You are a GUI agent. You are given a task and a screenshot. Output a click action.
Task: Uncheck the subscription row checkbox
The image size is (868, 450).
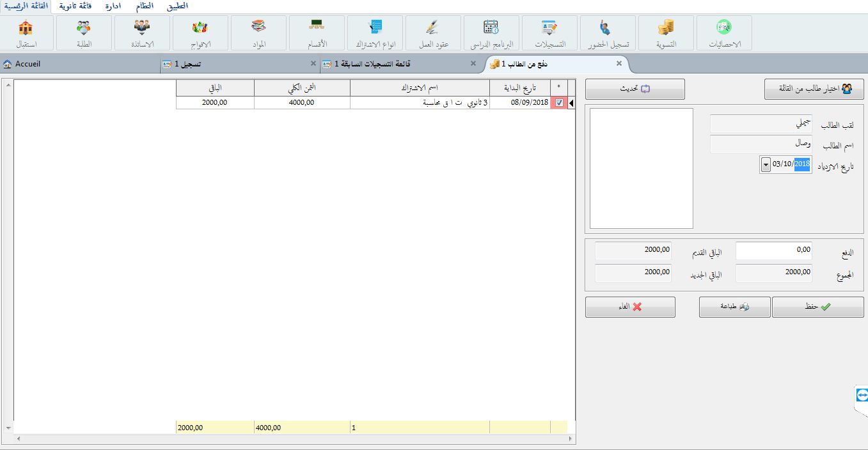click(x=559, y=103)
